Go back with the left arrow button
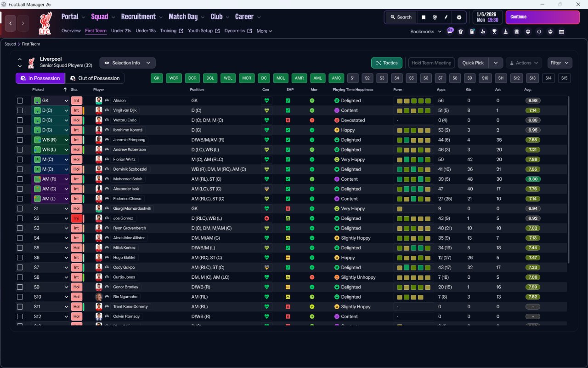This screenshot has height=368, width=588. click(x=11, y=23)
